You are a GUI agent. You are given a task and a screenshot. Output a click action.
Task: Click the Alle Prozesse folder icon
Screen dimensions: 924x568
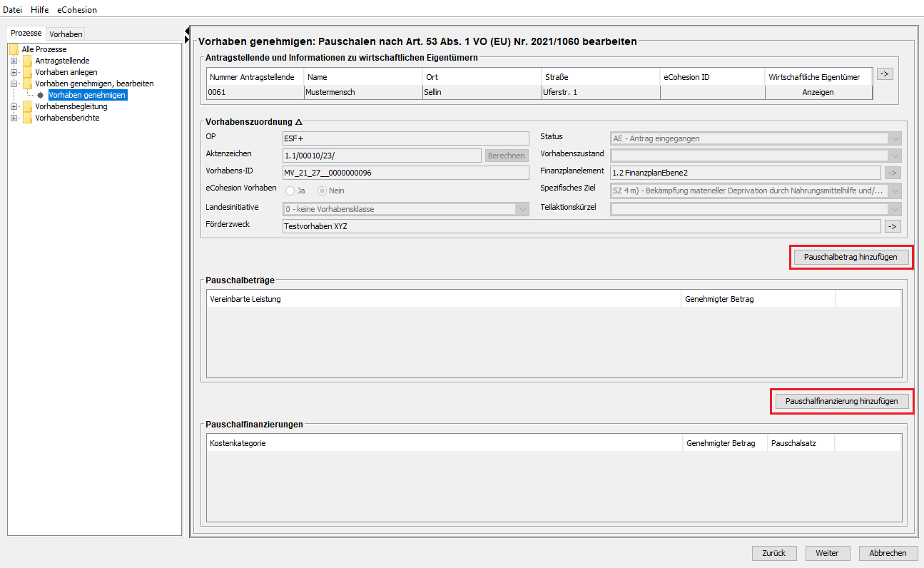tap(14, 49)
